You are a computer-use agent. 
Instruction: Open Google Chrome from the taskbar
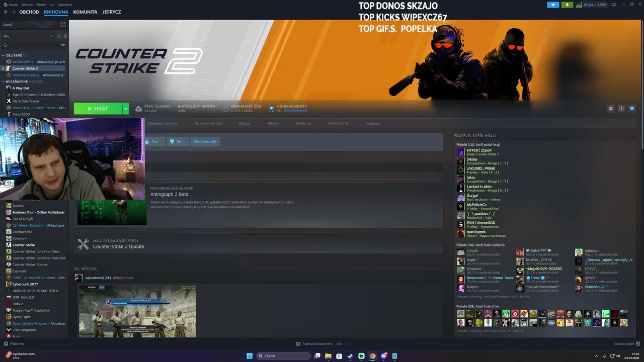coord(372,356)
